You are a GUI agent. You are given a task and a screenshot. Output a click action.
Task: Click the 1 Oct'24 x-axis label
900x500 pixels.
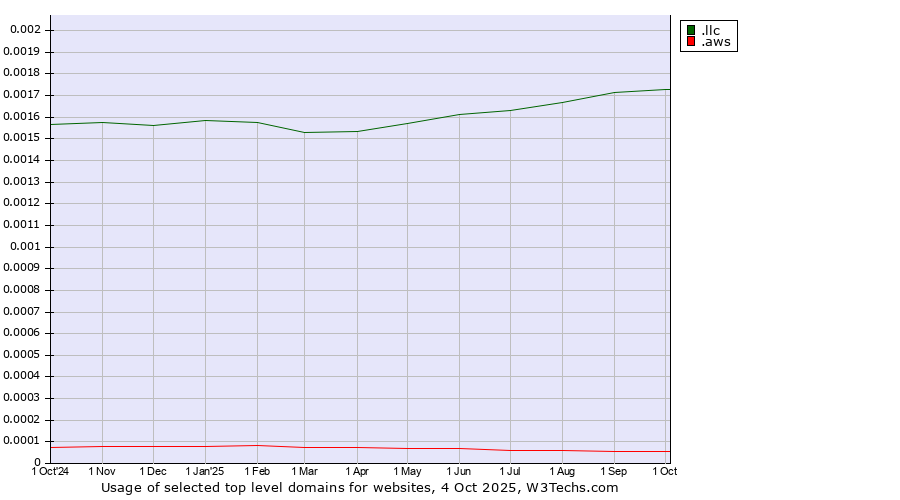[x=51, y=470]
